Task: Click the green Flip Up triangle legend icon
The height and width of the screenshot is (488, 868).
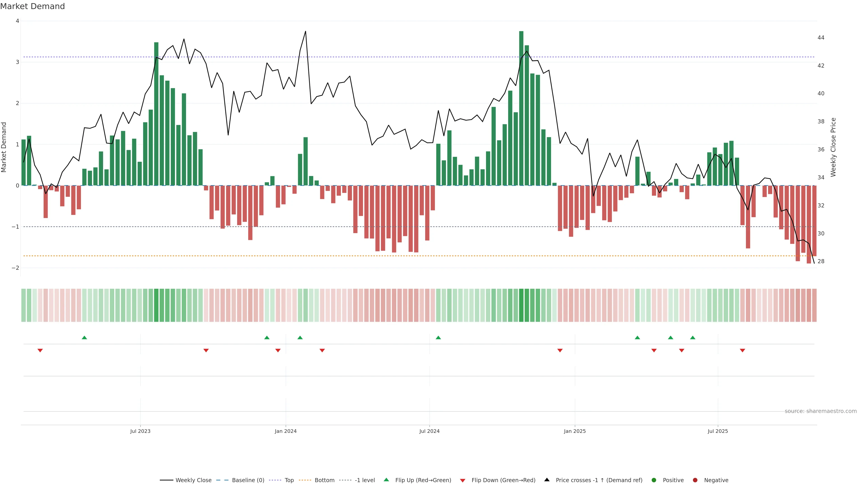Action: [x=386, y=480]
